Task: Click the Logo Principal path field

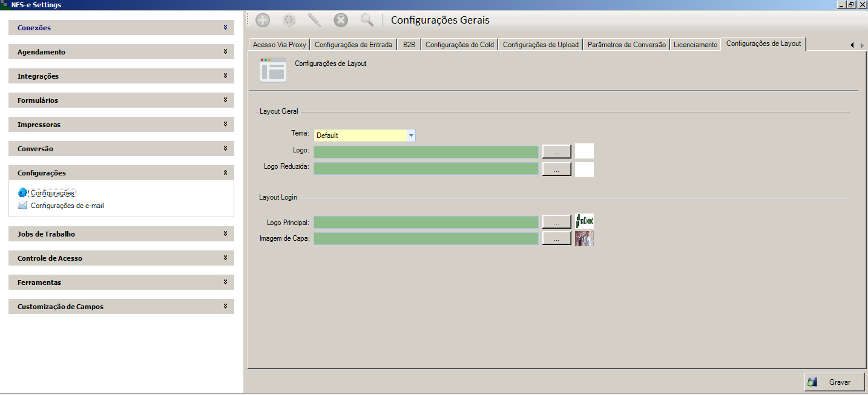Action: point(426,223)
